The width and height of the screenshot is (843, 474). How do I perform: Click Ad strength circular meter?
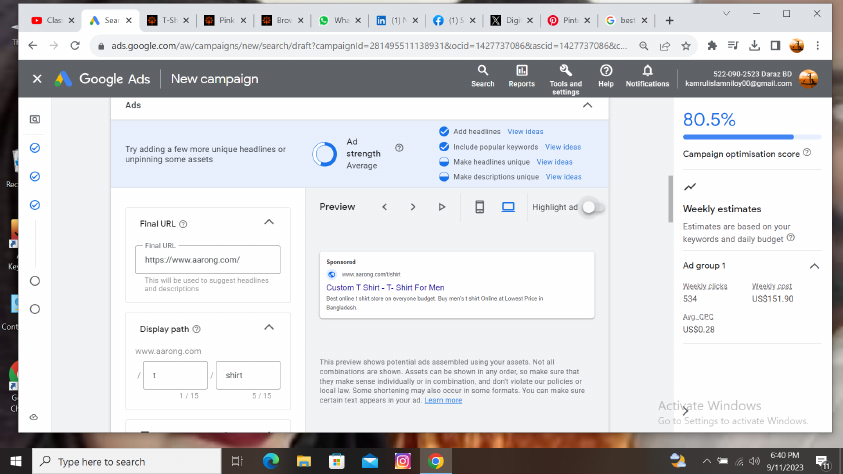click(325, 154)
